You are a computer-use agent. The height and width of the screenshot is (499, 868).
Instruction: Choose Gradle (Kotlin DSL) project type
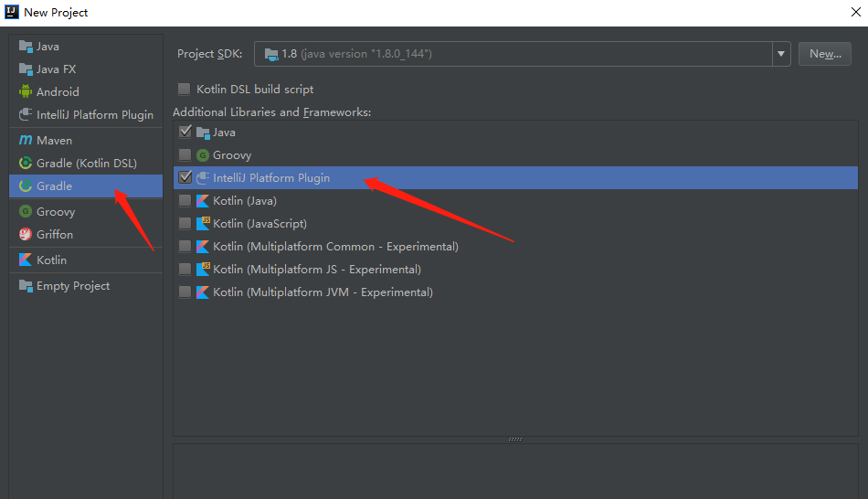pyautogui.click(x=86, y=163)
